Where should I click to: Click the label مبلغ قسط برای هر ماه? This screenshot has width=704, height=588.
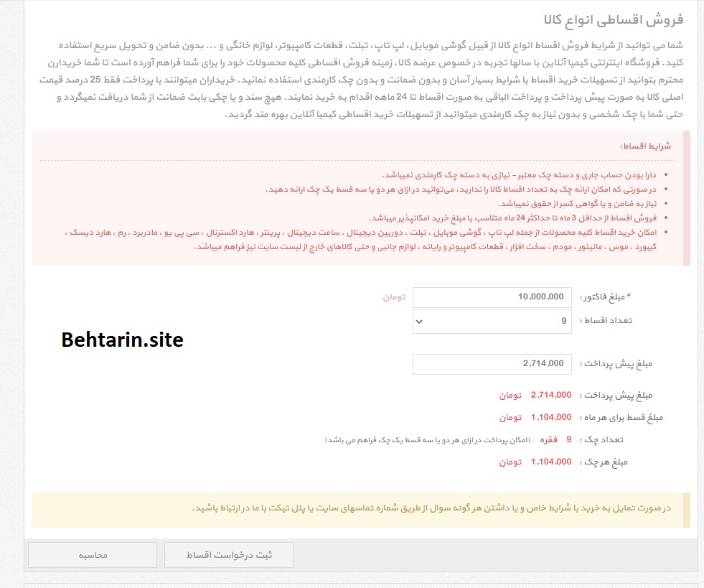[x=621, y=418]
